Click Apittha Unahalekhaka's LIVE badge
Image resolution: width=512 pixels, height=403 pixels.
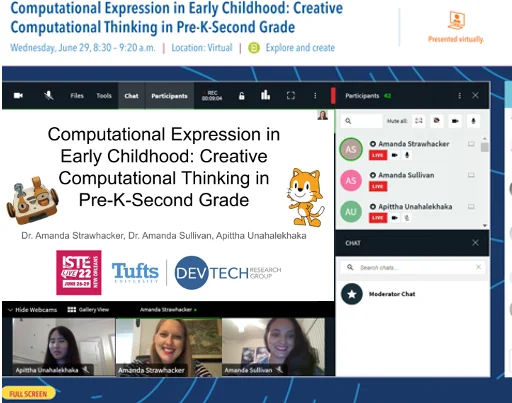point(378,218)
